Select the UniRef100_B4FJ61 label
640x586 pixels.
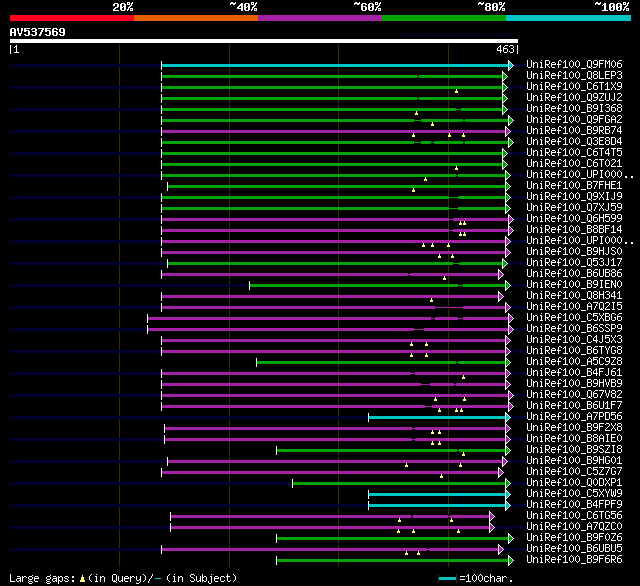[x=574, y=373]
